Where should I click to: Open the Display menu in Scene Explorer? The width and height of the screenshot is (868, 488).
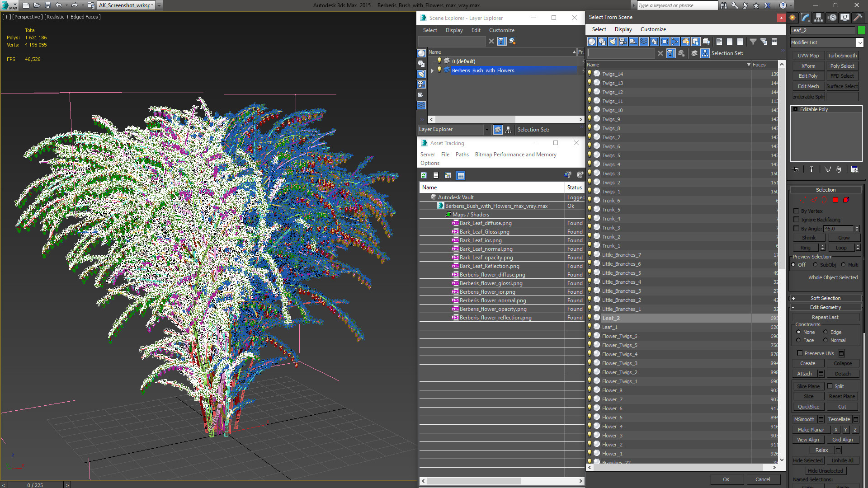(x=454, y=30)
